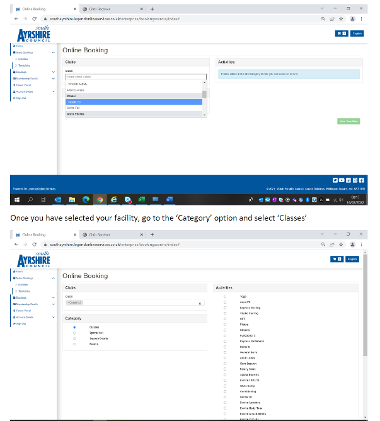The height and width of the screenshot is (421, 380).
Task: Open a new tab with plus in lower browser
Action: coord(152,234)
